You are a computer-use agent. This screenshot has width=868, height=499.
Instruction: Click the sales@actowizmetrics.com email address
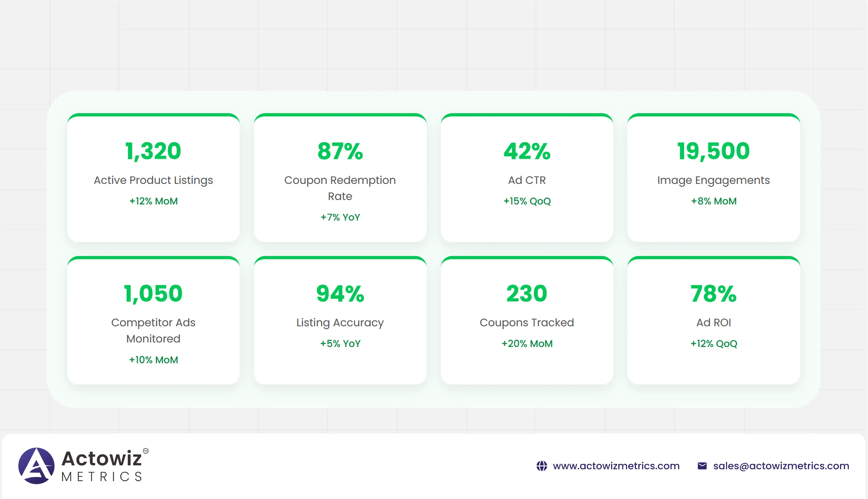click(x=781, y=466)
